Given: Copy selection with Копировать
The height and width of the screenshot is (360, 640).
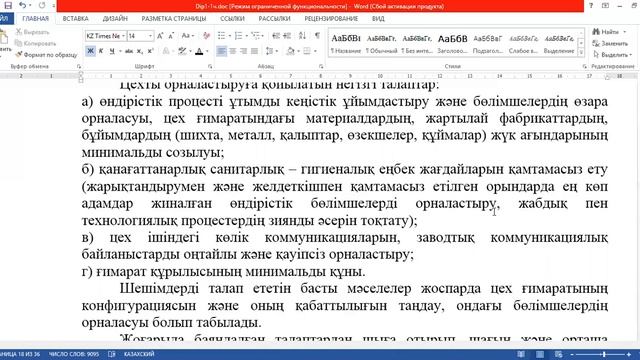Looking at the screenshot, I should (x=36, y=43).
